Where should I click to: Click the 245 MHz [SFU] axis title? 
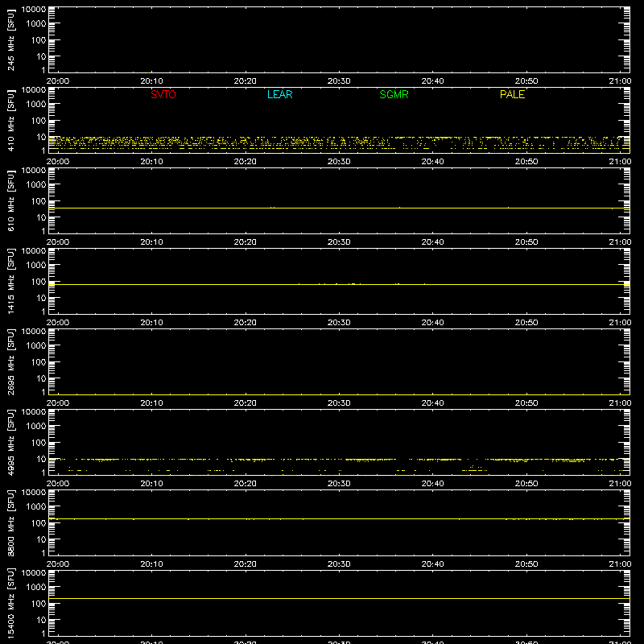click(x=10, y=40)
